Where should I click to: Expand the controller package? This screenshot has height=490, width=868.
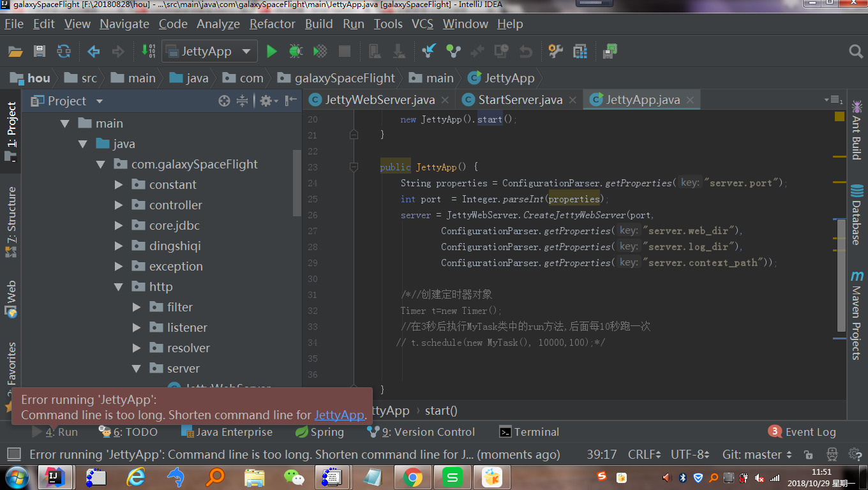click(118, 205)
